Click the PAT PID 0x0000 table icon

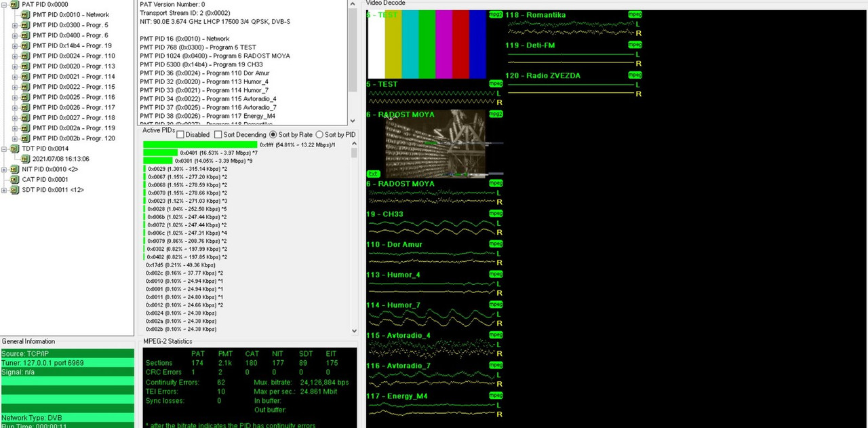pyautogui.click(x=15, y=4)
